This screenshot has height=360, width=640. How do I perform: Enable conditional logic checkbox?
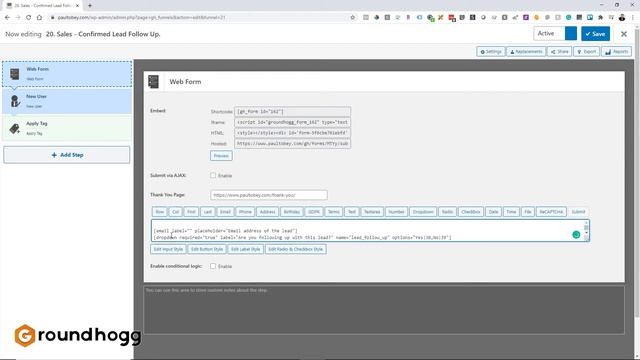213,266
